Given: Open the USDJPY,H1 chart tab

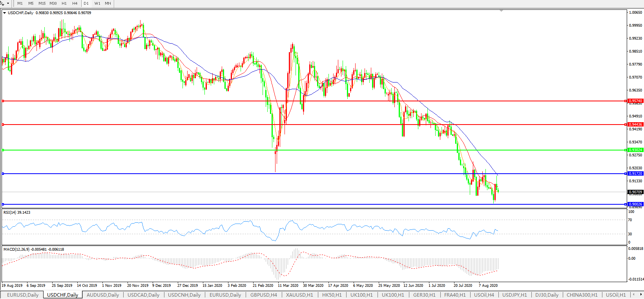Looking at the screenshot, I should click(514, 295).
